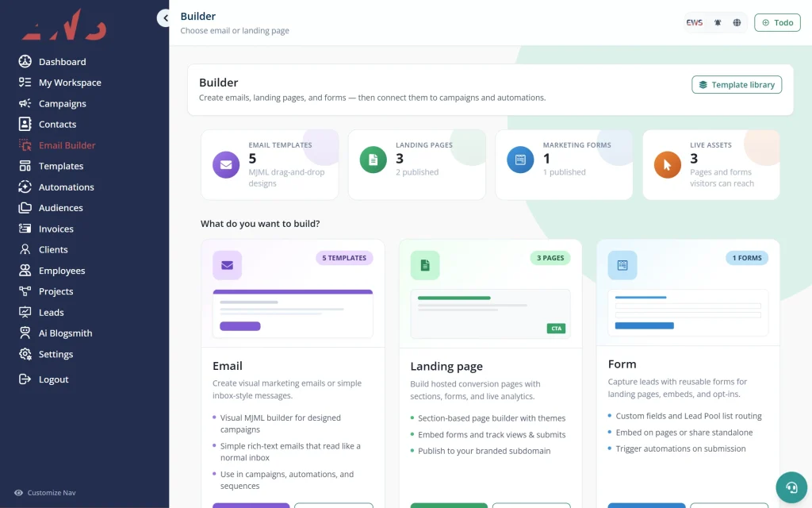812x508 pixels.
Task: Click the Todo button
Action: pos(777,23)
